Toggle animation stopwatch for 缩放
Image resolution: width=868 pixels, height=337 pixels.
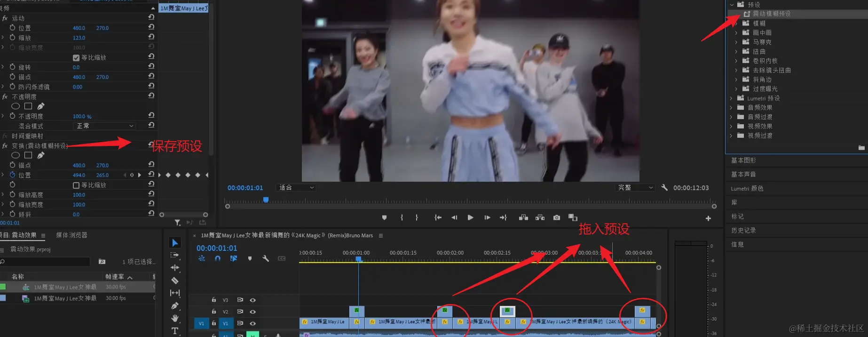pyautogui.click(x=13, y=38)
